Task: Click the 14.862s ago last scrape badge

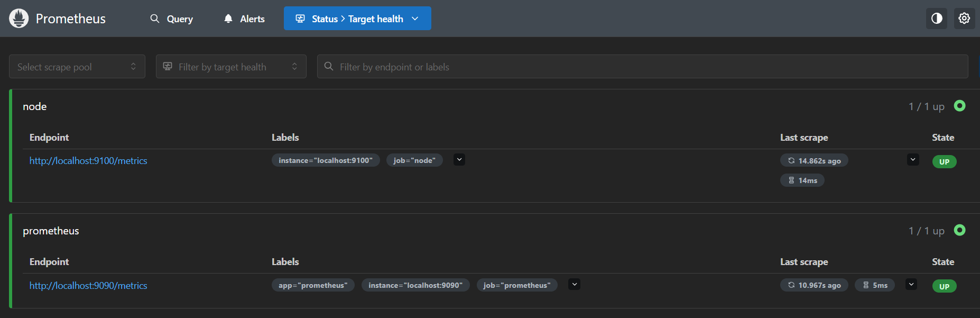Action: [x=814, y=161]
